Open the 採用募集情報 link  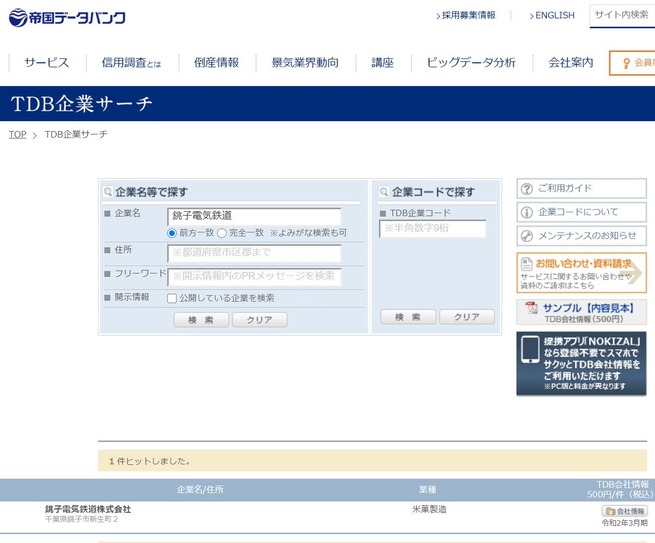pyautogui.click(x=465, y=15)
